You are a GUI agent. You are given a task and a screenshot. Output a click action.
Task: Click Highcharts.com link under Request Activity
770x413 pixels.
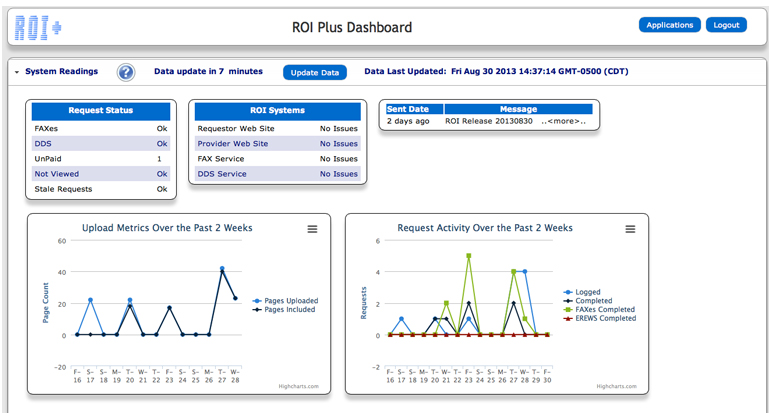pyautogui.click(x=616, y=384)
